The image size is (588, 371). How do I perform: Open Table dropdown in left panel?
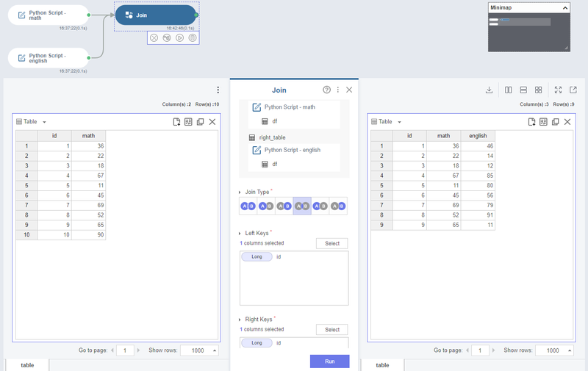pyautogui.click(x=45, y=122)
